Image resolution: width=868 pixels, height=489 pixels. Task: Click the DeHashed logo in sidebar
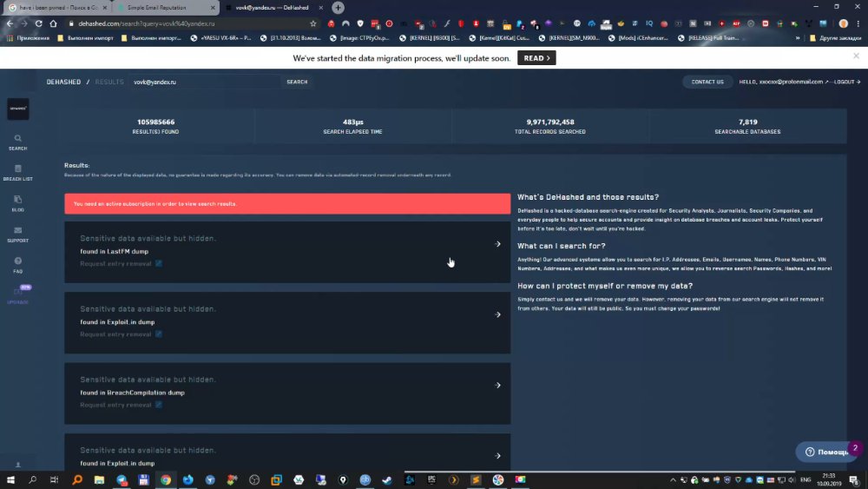tap(17, 109)
